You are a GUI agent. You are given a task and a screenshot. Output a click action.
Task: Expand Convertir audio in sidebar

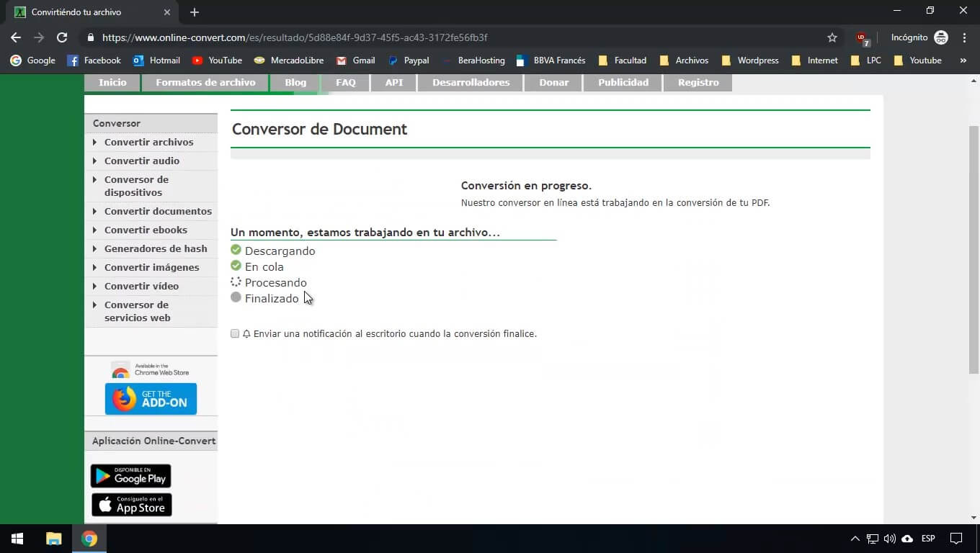coord(151,161)
